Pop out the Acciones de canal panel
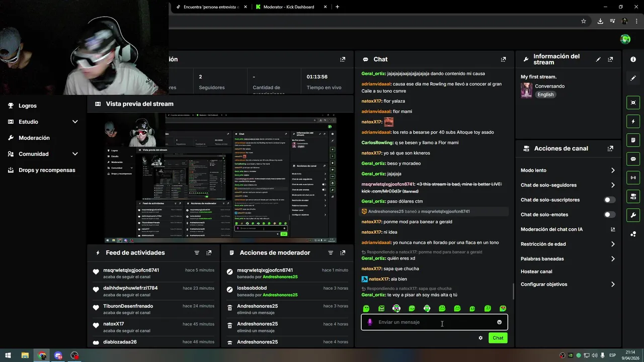 click(x=610, y=149)
